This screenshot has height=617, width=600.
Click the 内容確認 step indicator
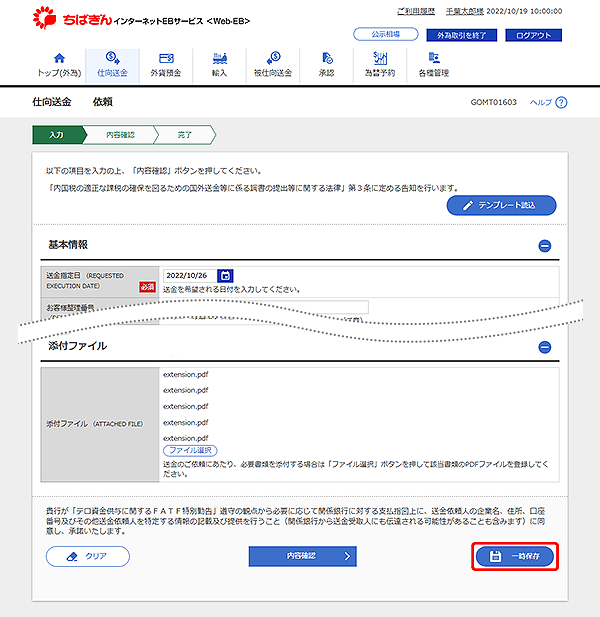tap(120, 135)
